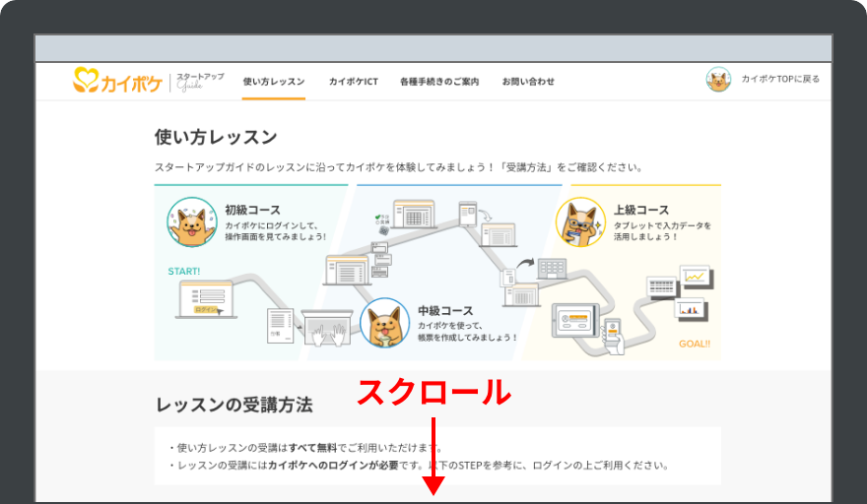Open the 初級コース title
The width and height of the screenshot is (867, 504).
click(x=252, y=210)
